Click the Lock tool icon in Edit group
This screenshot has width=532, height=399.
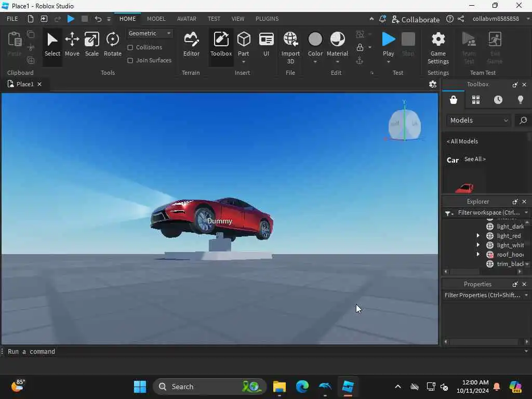360,47
